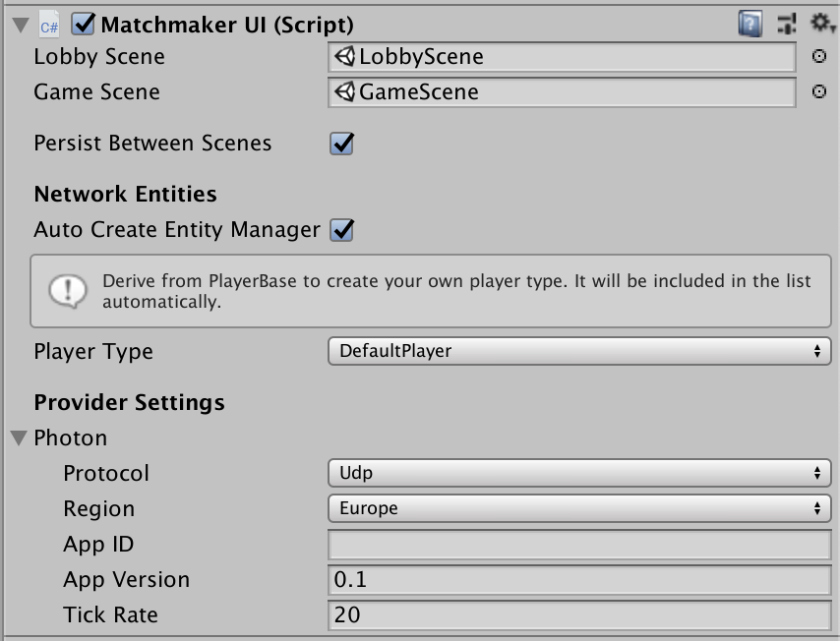This screenshot has height=641, width=840.
Task: Click the Tick Rate label
Action: click(111, 615)
